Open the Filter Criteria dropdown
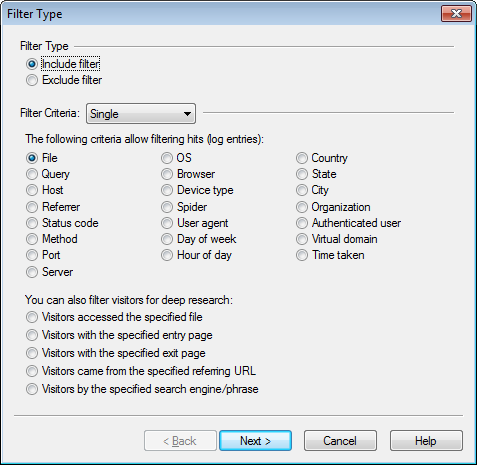The height and width of the screenshot is (465, 477). coord(141,114)
